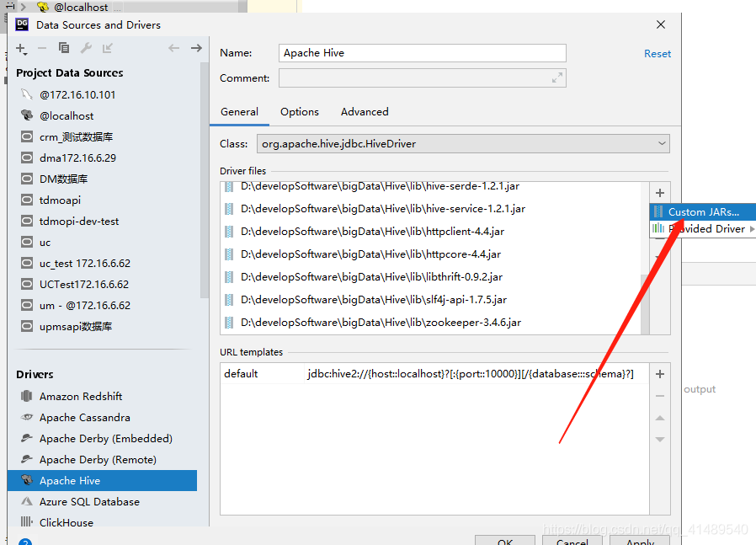
Task: Click the ClickHouse driver icon
Action: pyautogui.click(x=27, y=521)
